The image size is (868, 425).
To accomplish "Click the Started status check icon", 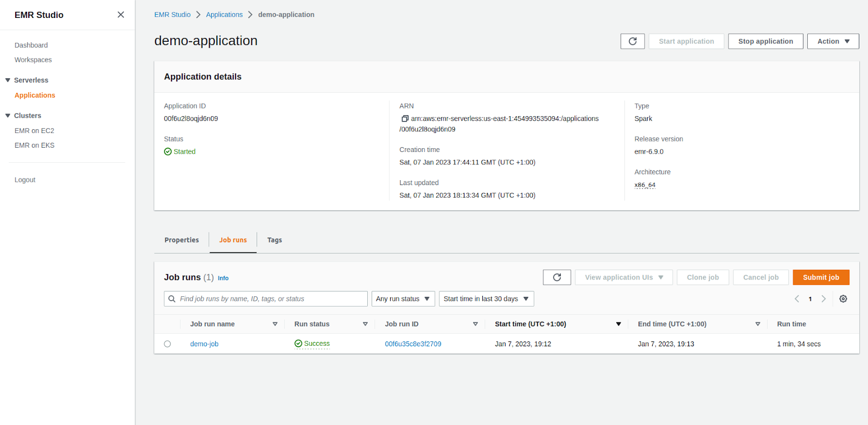I will 168,151.
